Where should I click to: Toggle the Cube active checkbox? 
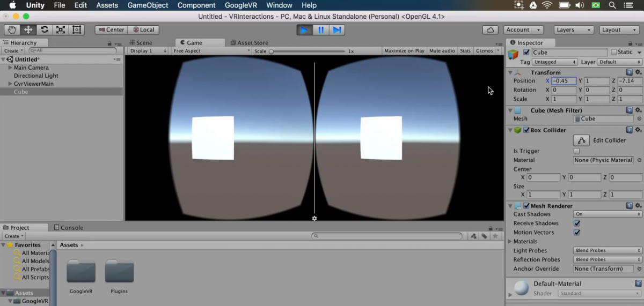[x=526, y=53]
